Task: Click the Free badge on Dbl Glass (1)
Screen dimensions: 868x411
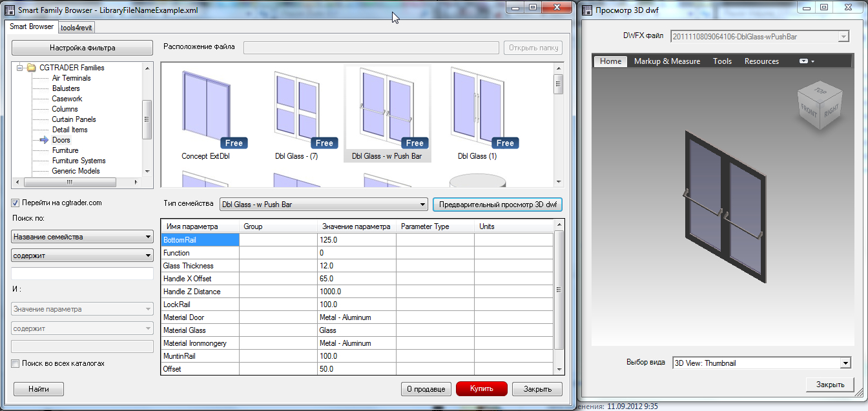Action: click(506, 143)
